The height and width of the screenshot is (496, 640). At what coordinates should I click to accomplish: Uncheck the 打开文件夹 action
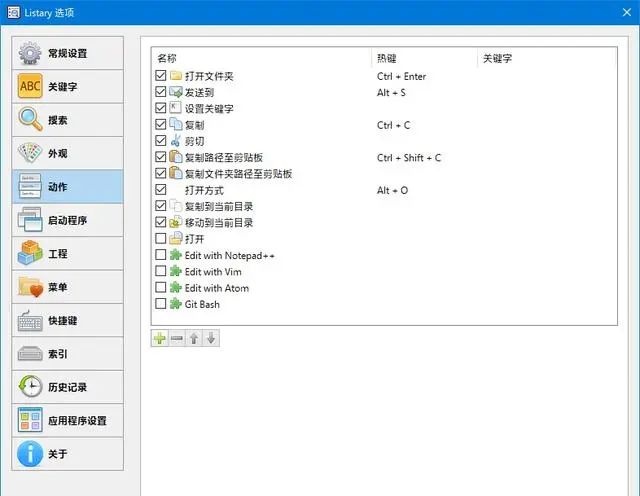(161, 76)
